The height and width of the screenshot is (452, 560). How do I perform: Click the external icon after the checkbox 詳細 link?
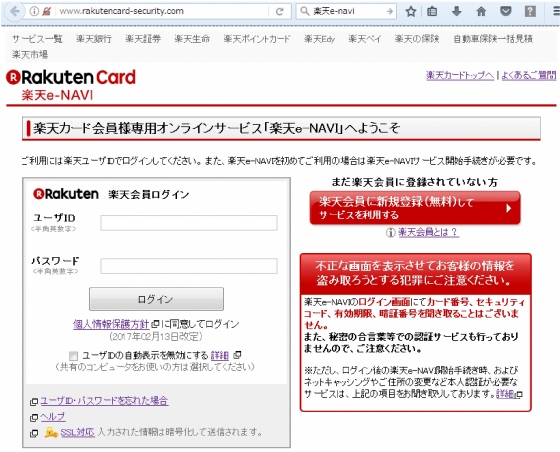(237, 355)
